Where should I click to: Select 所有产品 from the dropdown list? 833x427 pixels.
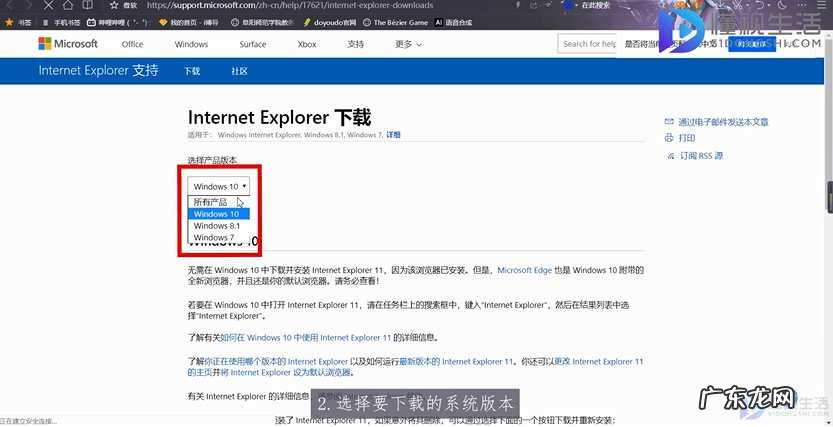218,202
